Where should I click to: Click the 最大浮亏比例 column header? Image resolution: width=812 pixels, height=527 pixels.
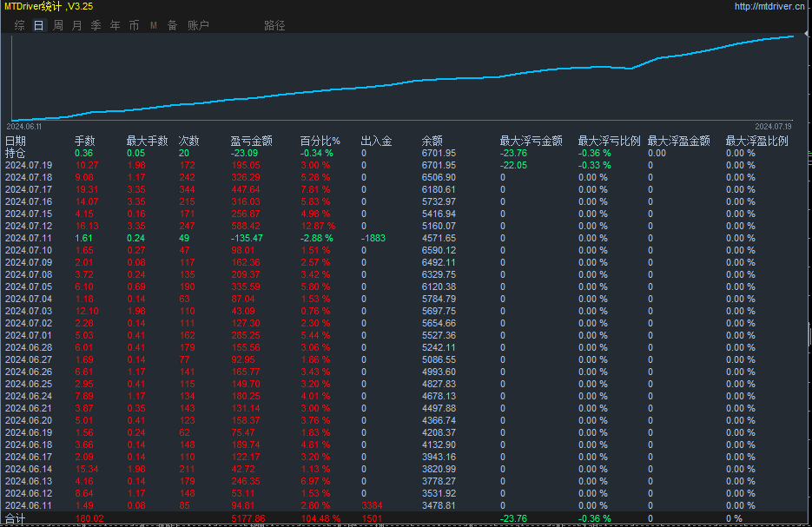609,141
